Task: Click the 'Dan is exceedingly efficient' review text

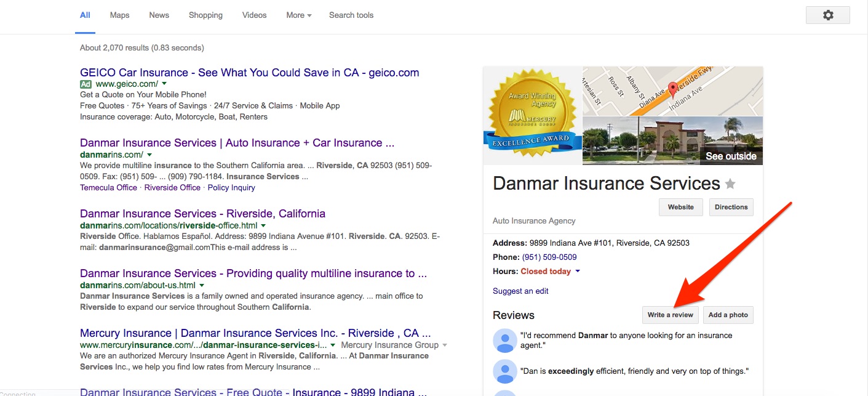Action: pyautogui.click(x=634, y=371)
